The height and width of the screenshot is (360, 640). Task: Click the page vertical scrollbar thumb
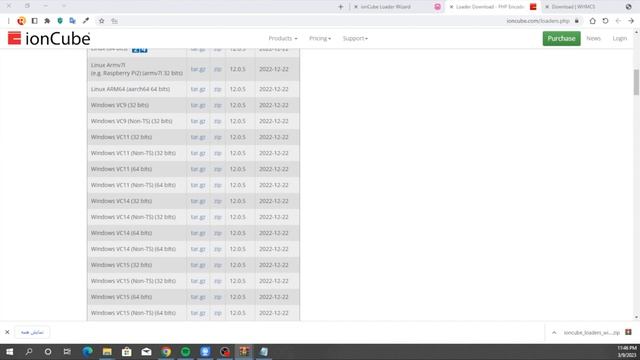(636, 82)
